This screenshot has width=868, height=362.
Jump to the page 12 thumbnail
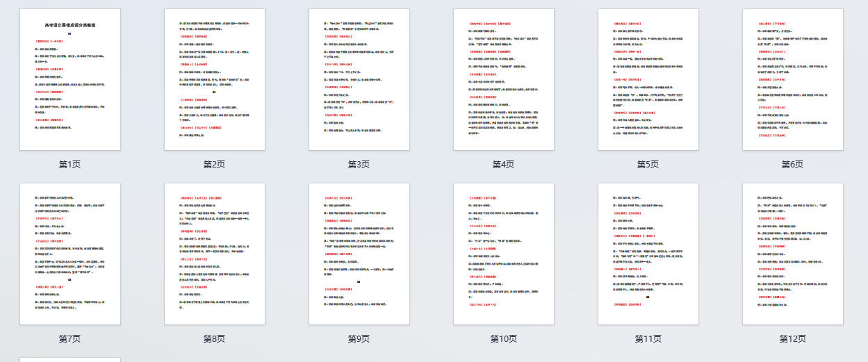click(792, 254)
